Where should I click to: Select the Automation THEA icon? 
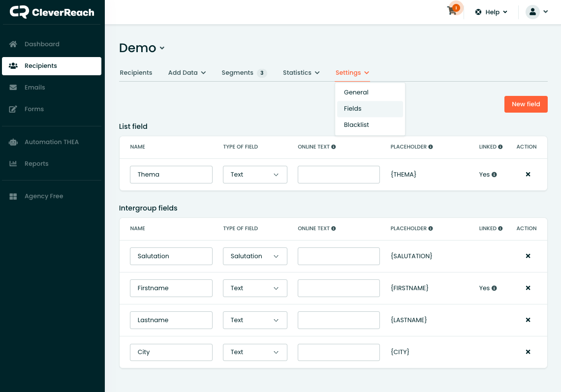point(13,142)
